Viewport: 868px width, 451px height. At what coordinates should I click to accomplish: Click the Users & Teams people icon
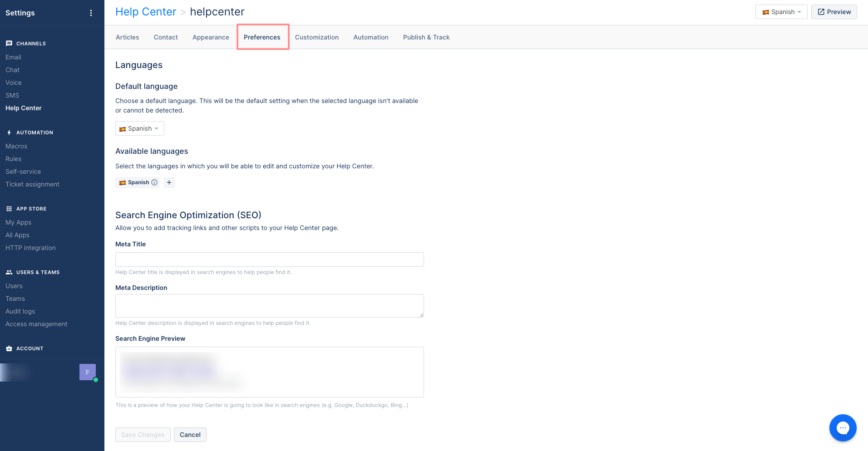point(9,272)
